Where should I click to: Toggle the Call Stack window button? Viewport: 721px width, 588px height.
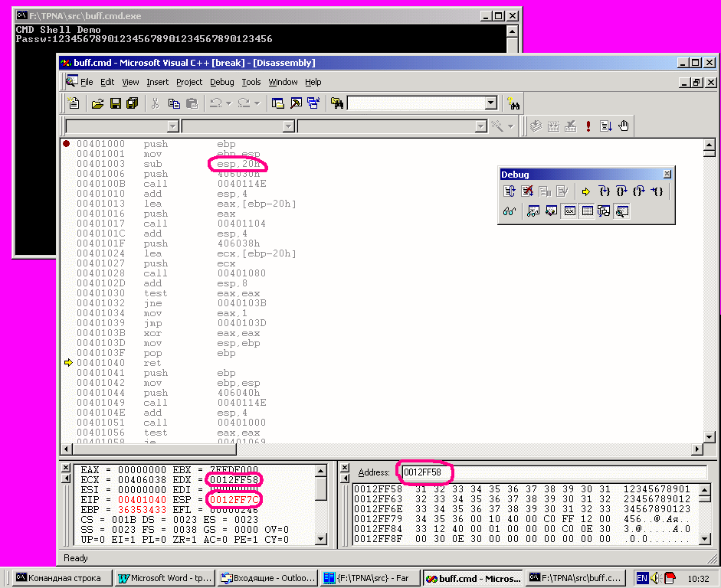click(x=604, y=211)
